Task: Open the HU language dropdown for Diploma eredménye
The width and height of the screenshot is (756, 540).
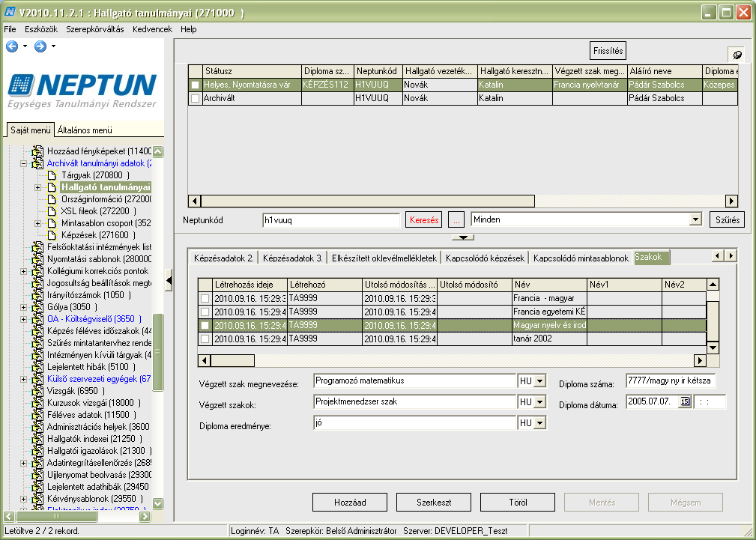Action: [x=540, y=423]
